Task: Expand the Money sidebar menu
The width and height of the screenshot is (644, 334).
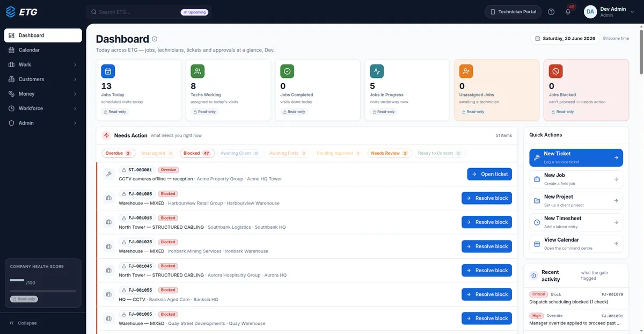Action: (x=43, y=94)
